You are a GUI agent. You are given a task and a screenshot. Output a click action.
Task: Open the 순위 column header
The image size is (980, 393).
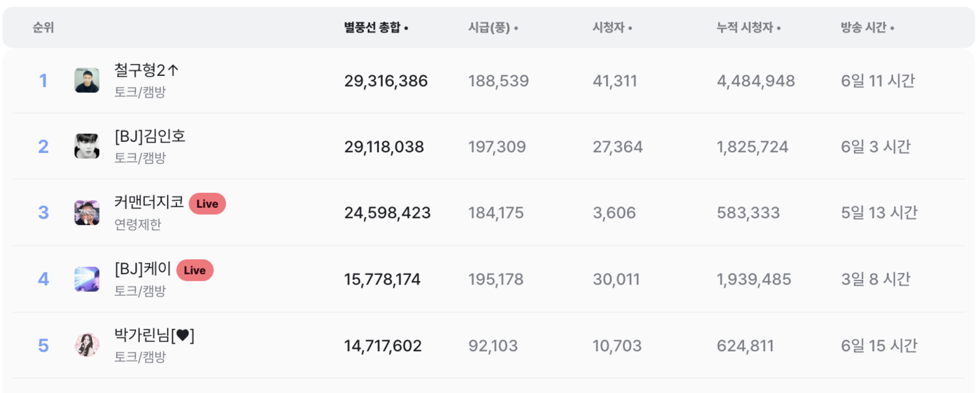[42, 27]
